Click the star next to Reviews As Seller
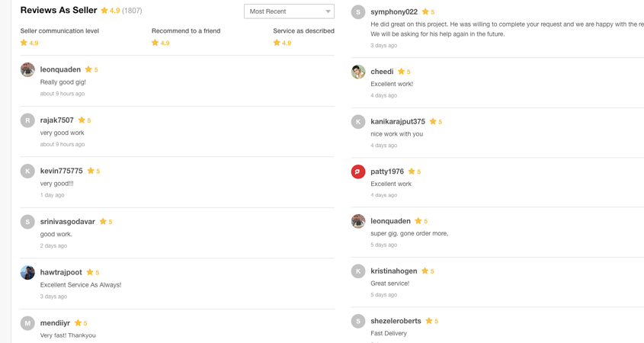 [x=104, y=11]
